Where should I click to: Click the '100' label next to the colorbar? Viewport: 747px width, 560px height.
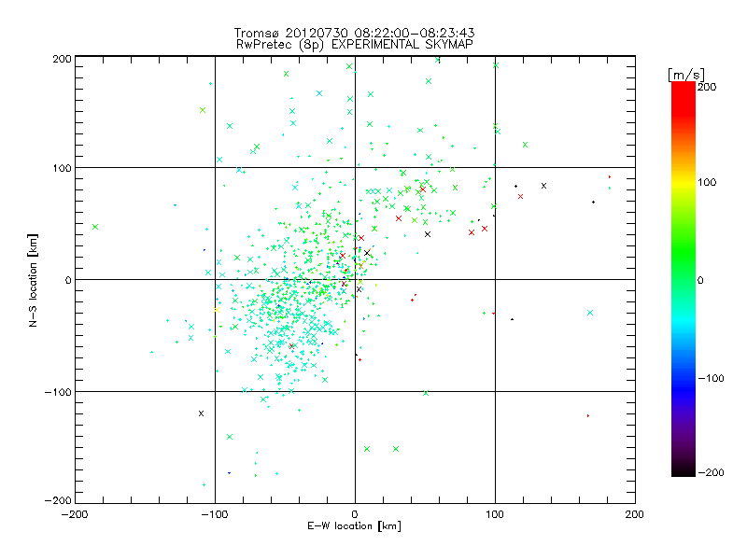(x=707, y=182)
